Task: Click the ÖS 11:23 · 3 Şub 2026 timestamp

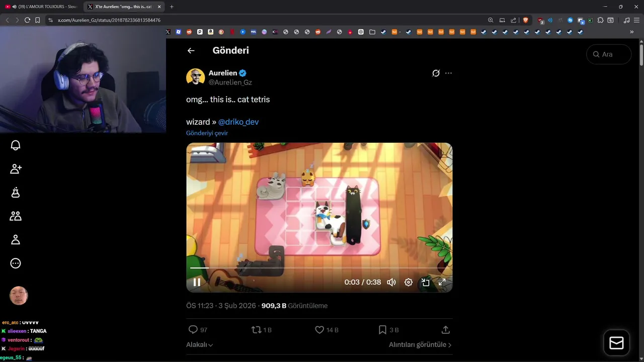Action: (x=221, y=306)
